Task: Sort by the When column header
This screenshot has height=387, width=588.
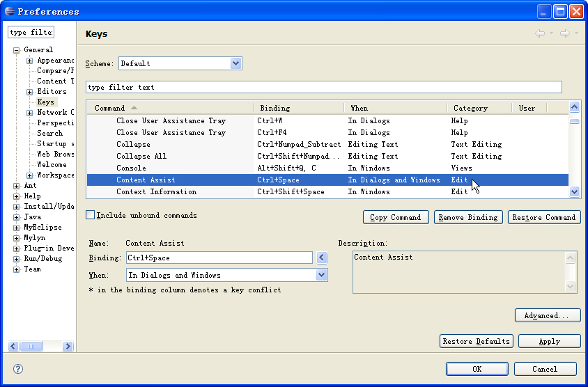Action: click(x=395, y=108)
